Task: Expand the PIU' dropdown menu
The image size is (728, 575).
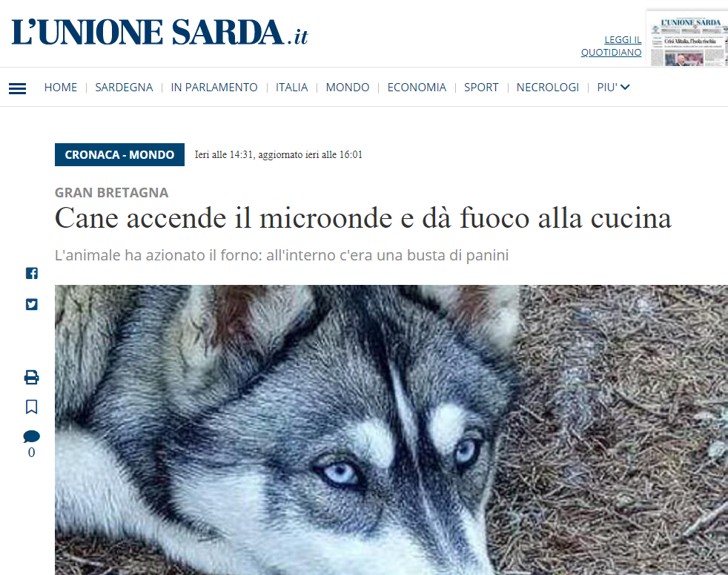Action: click(x=613, y=88)
